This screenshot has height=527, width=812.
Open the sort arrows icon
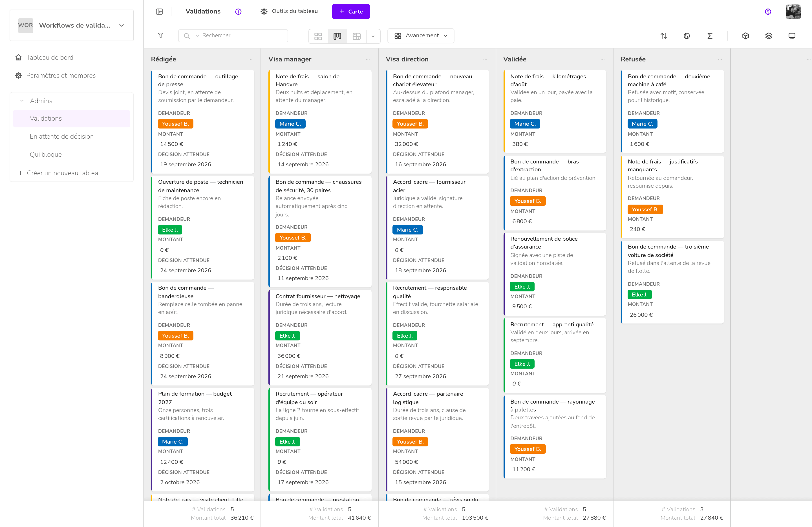(664, 36)
